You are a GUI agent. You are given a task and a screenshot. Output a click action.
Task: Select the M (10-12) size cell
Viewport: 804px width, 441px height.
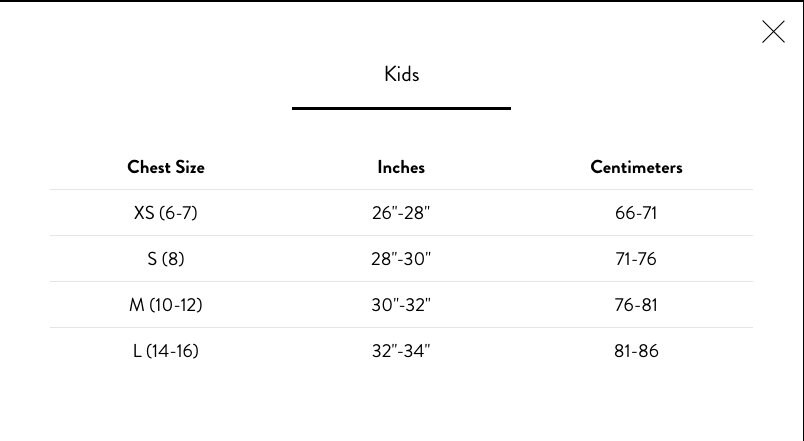coord(166,305)
